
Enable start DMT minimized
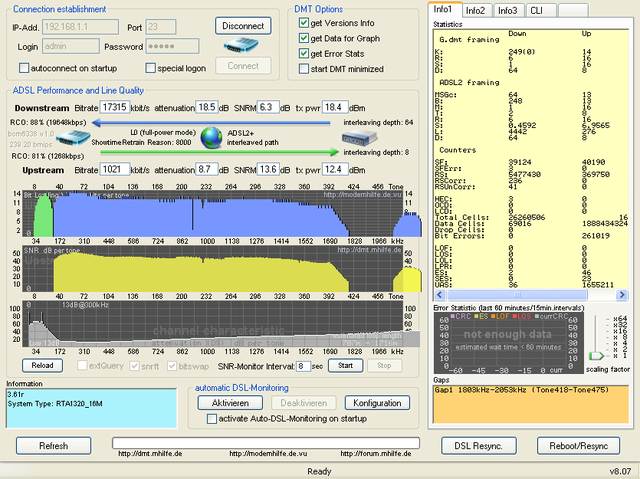(x=304, y=69)
